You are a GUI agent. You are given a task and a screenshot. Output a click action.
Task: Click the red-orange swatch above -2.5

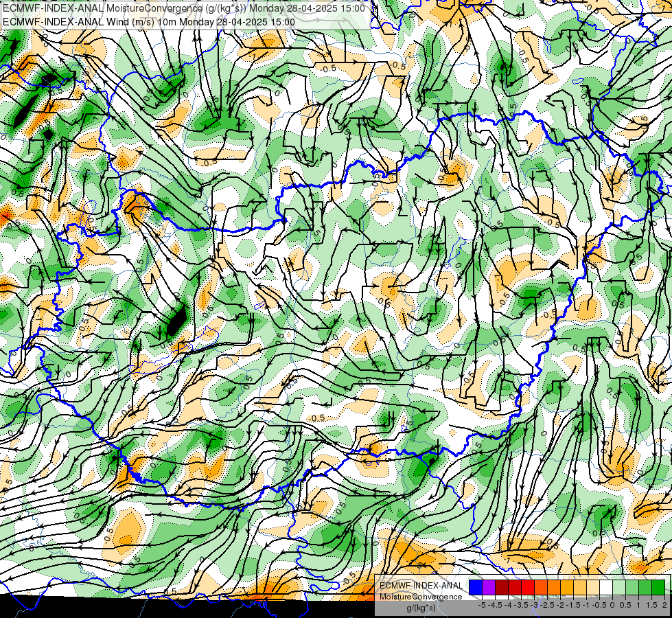541,588
